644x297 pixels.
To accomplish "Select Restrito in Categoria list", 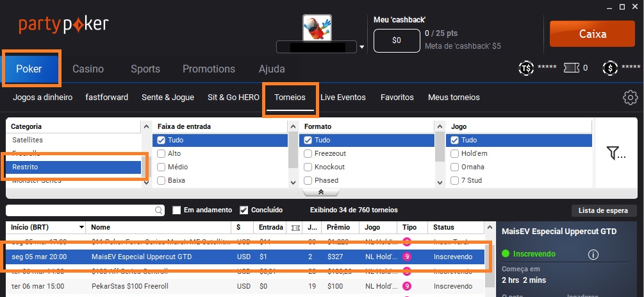I will 74,167.
